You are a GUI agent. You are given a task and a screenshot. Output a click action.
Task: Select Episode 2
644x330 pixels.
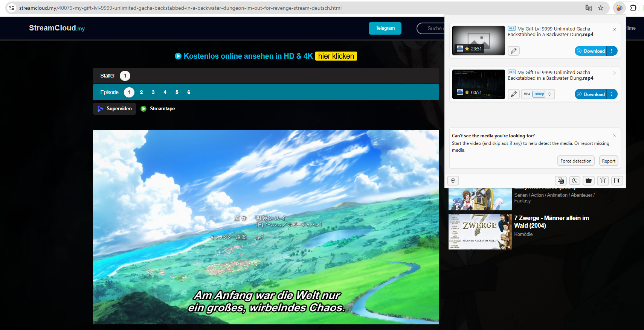[141, 92]
